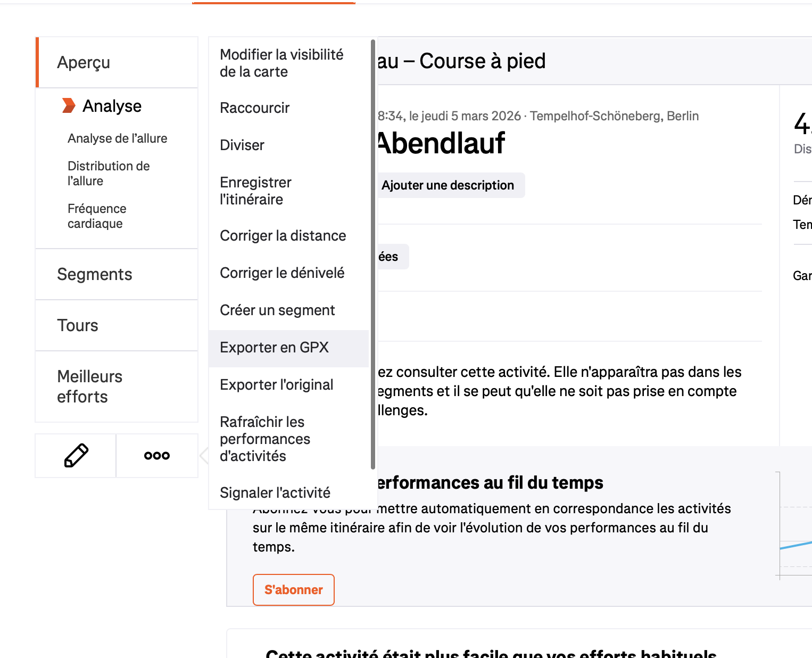The height and width of the screenshot is (658, 812).
Task: Open Meilleurs efforts
Action: [89, 386]
